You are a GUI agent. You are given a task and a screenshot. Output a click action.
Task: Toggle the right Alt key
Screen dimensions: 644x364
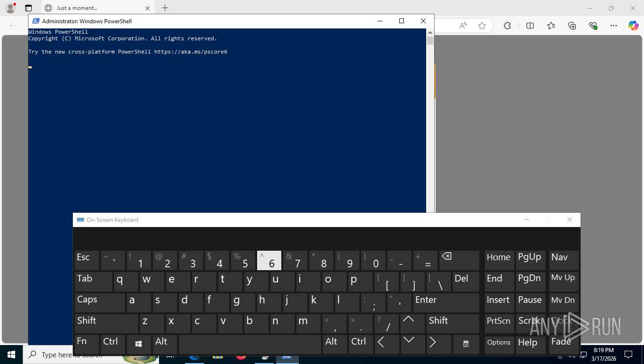pos(335,345)
